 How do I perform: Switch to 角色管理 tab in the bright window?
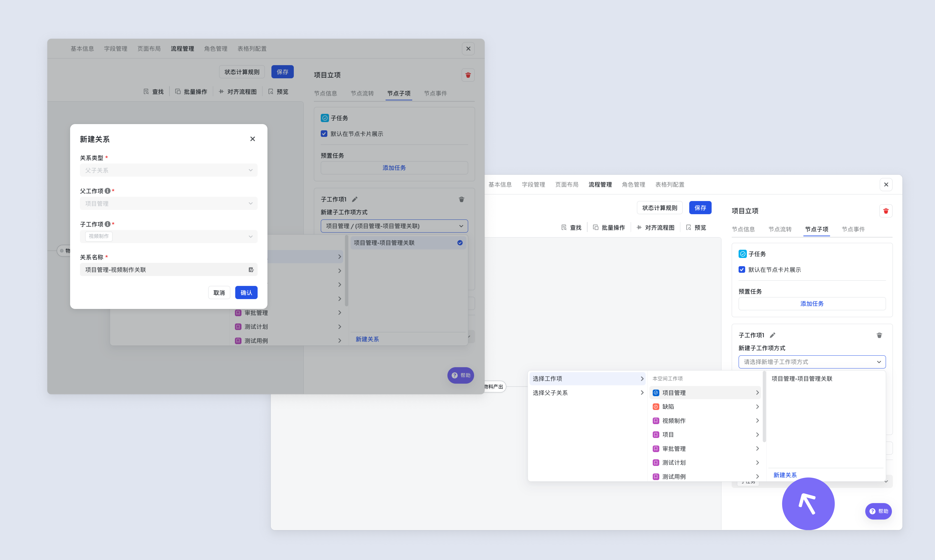[633, 185]
